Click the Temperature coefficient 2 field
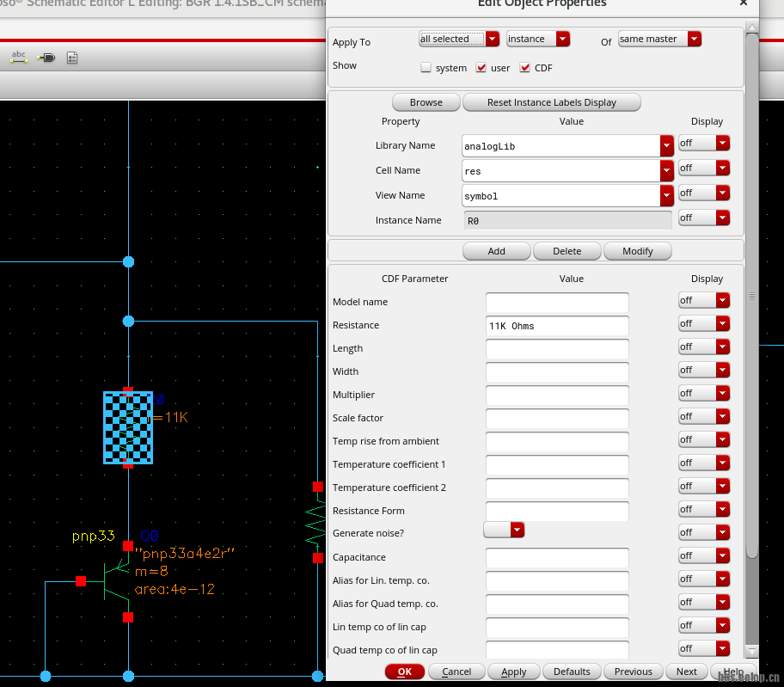The width and height of the screenshot is (784, 687). [x=557, y=488]
